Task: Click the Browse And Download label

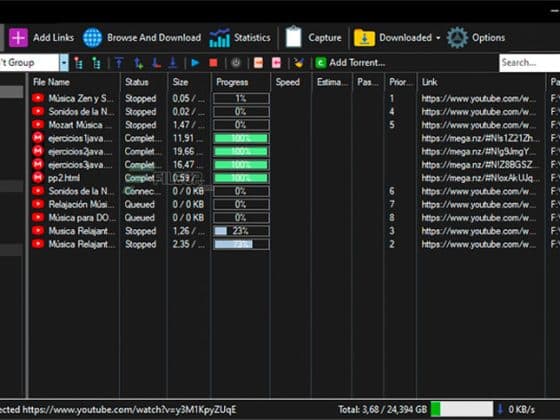Action: [154, 38]
